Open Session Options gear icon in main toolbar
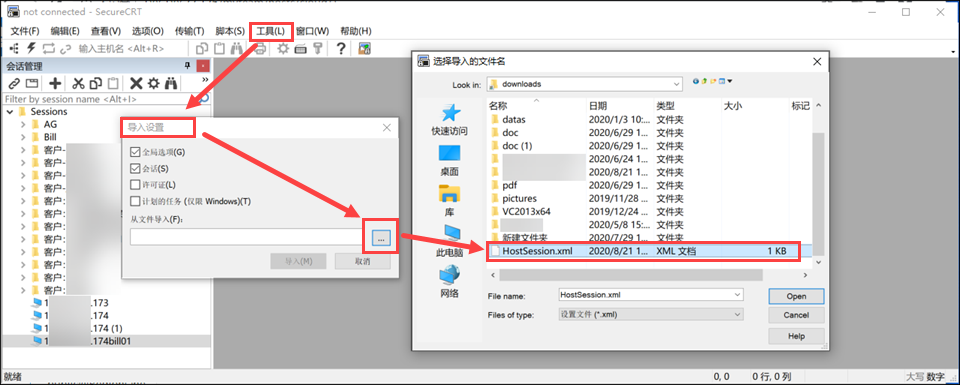The image size is (960, 385). pos(283,49)
